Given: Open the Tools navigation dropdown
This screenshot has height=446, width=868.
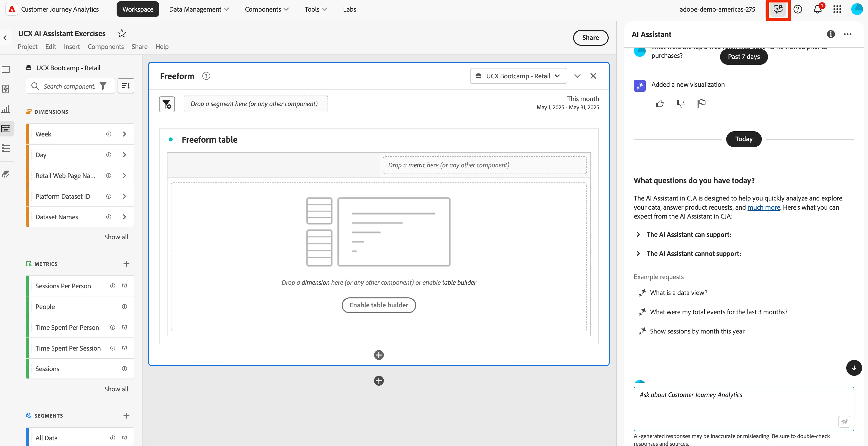Looking at the screenshot, I should pos(315,9).
